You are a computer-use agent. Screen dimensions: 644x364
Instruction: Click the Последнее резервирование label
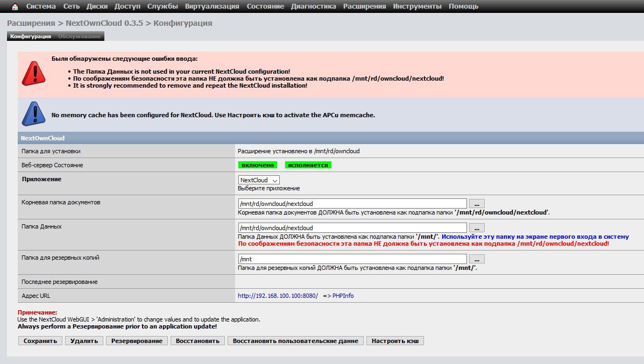[x=60, y=282]
